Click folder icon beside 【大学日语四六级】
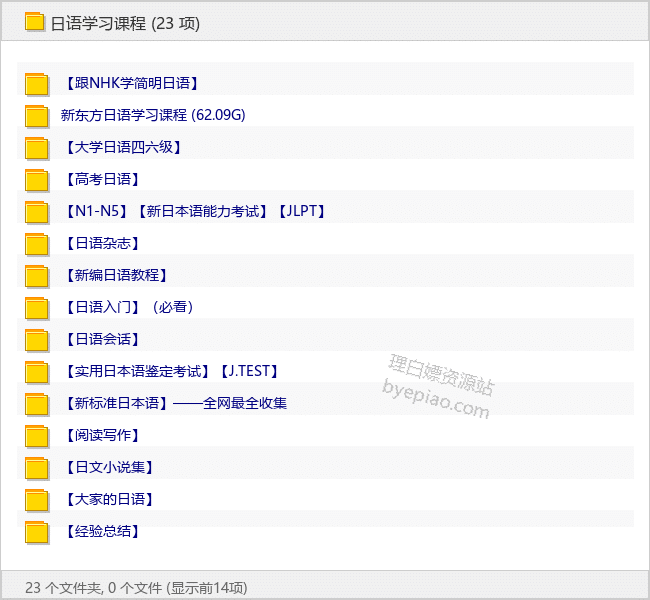 pos(36,148)
